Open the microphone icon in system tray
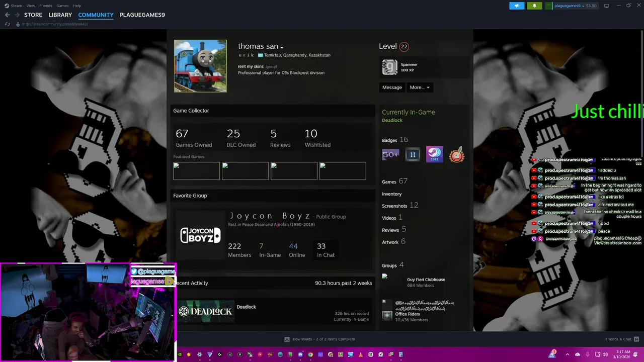The height and width of the screenshot is (362, 644). pyautogui.click(x=588, y=354)
